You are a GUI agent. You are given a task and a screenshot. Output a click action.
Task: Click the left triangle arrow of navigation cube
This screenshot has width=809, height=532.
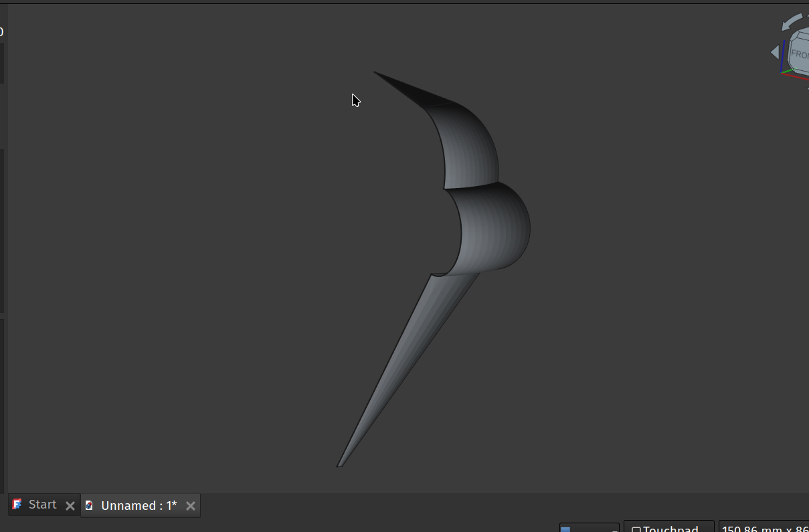click(x=775, y=52)
